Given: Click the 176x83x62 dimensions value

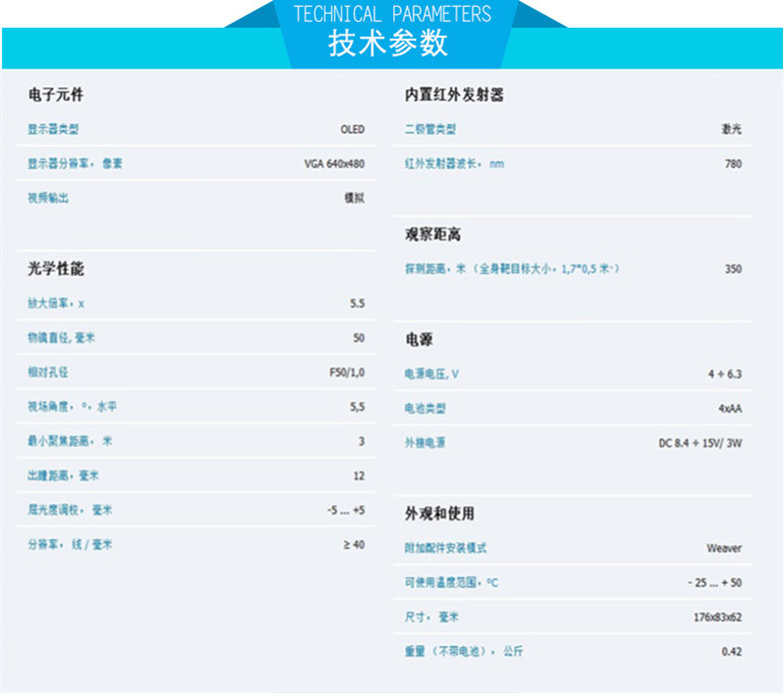Looking at the screenshot, I should pos(717,618).
